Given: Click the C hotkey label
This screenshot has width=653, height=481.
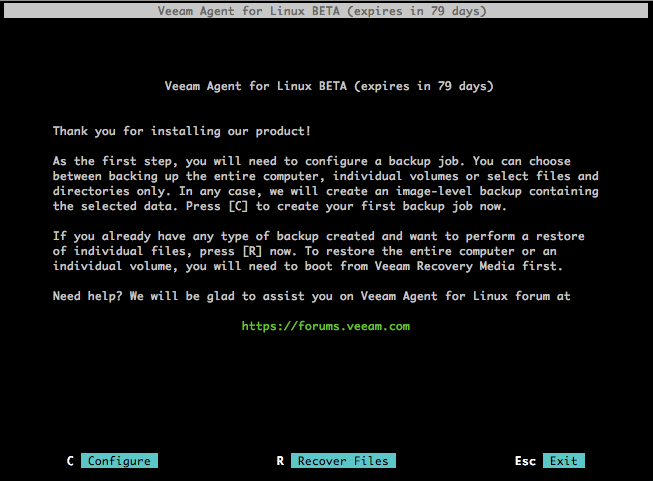Looking at the screenshot, I should click(x=70, y=461).
